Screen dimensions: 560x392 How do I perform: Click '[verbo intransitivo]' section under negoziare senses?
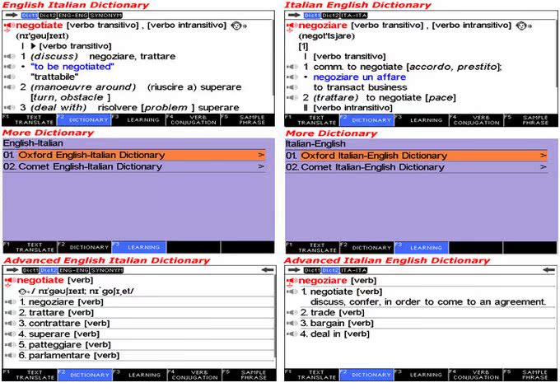[x=352, y=107]
